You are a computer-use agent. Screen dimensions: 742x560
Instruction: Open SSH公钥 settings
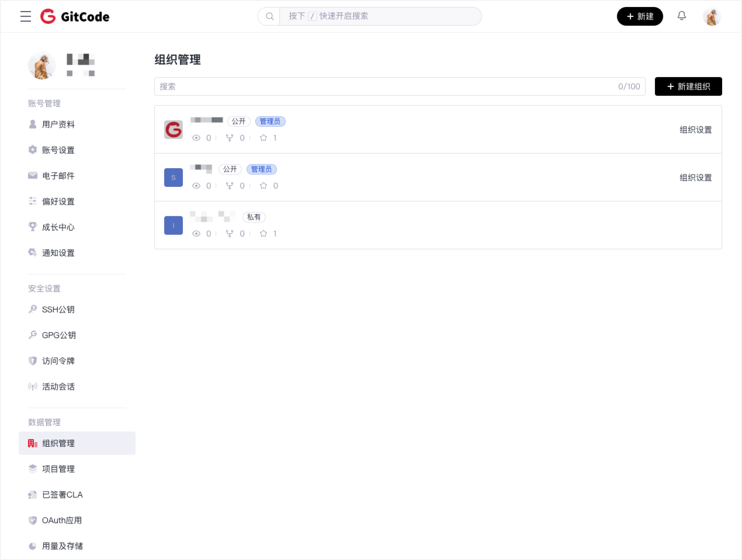pyautogui.click(x=58, y=309)
